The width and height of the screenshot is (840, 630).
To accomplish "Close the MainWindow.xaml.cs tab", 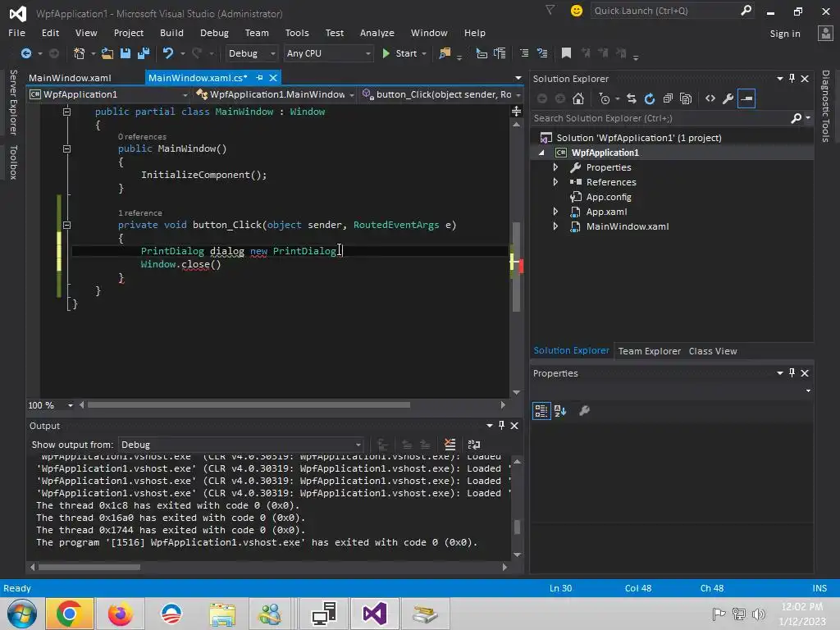I will tap(273, 78).
